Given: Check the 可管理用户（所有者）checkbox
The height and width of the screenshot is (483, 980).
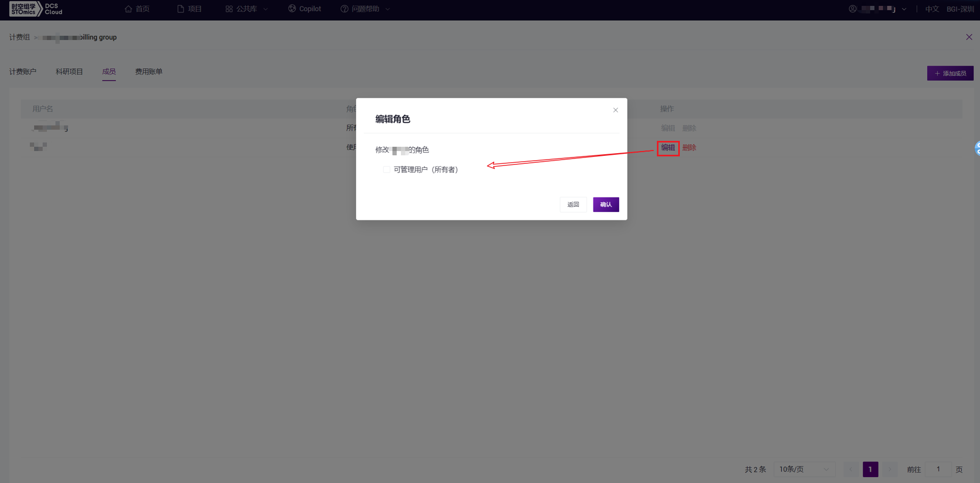Looking at the screenshot, I should [387, 170].
